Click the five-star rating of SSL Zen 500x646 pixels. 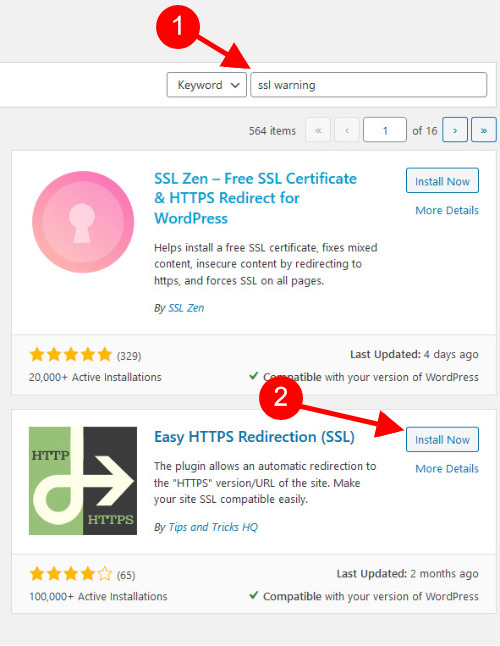(70, 354)
